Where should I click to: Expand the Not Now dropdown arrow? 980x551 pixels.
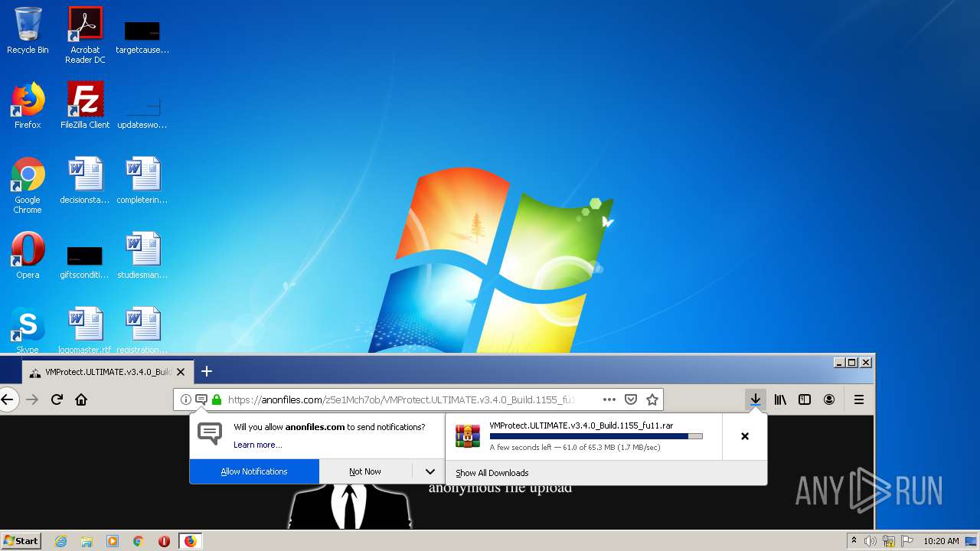430,471
